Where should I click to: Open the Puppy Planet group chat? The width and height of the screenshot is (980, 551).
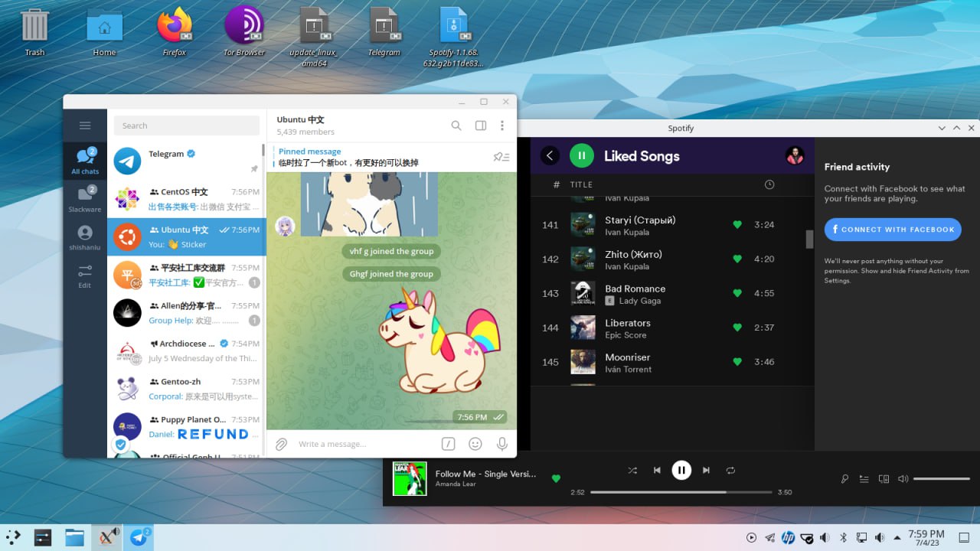[187, 426]
